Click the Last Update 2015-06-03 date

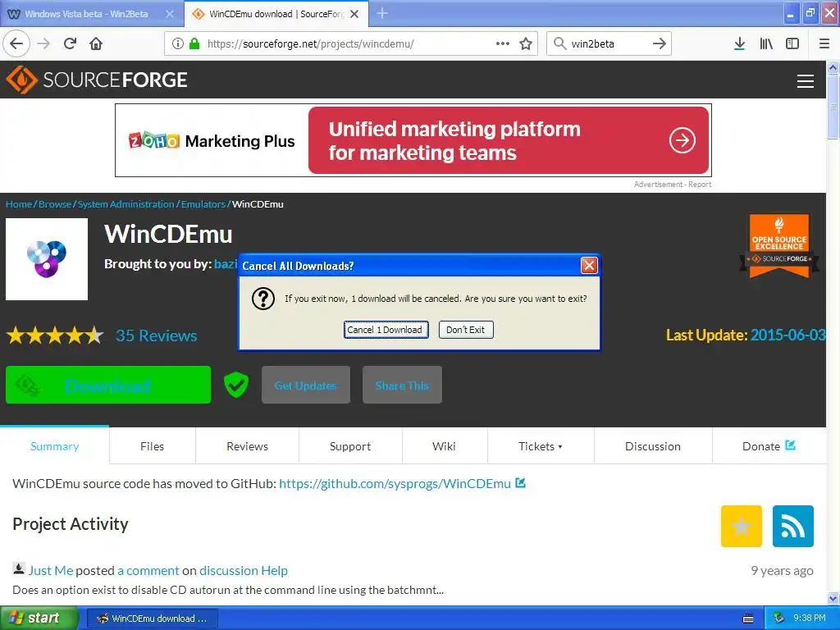click(787, 335)
